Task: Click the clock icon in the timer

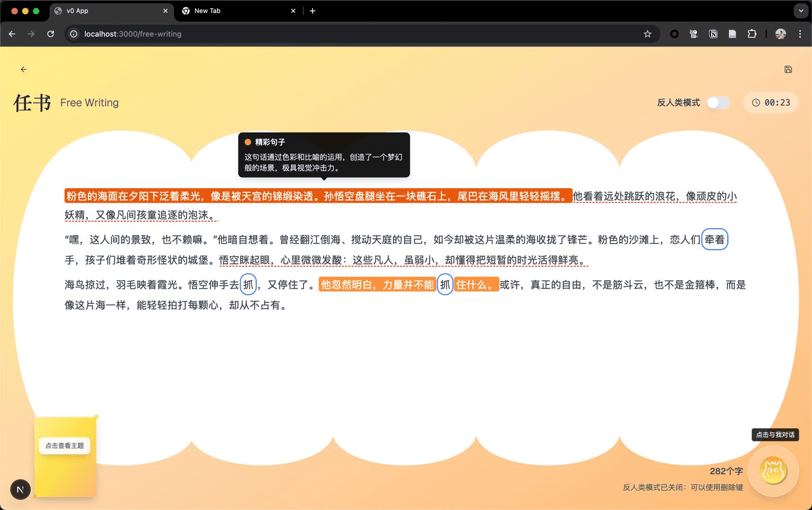Action: point(756,103)
